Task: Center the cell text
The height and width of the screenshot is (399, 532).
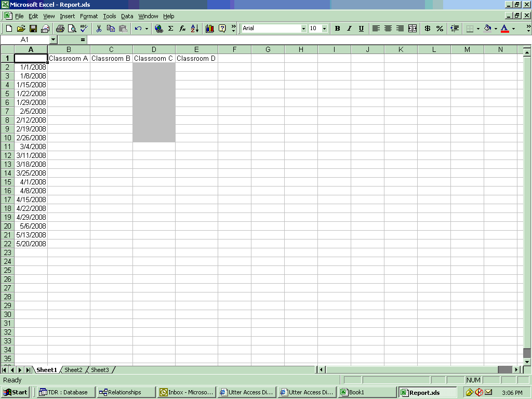Action: 388,29
